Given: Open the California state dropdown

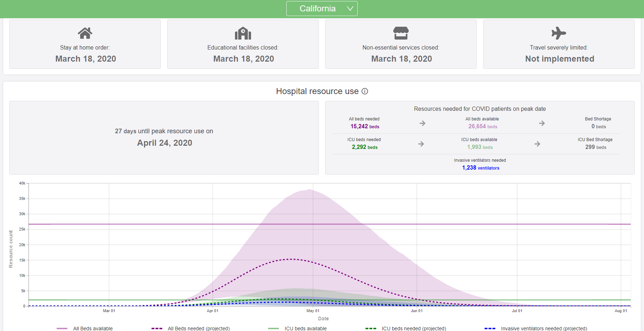Looking at the screenshot, I should click(x=322, y=9).
